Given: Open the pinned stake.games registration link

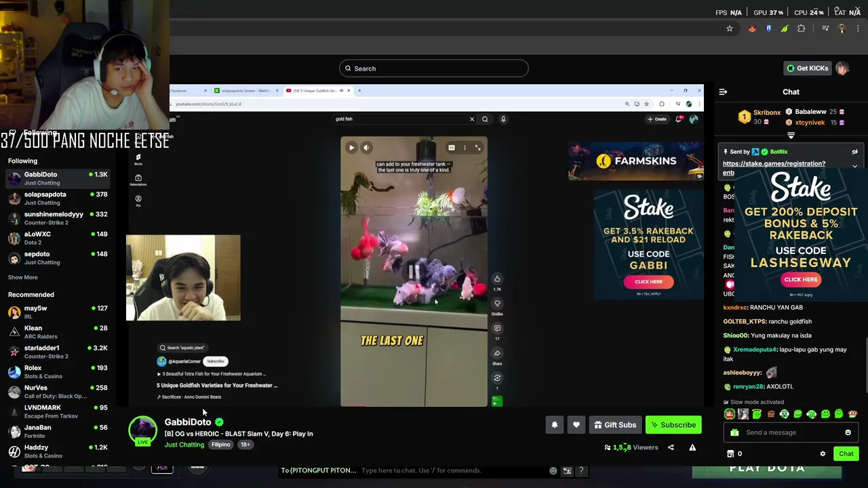Looking at the screenshot, I should point(774,163).
